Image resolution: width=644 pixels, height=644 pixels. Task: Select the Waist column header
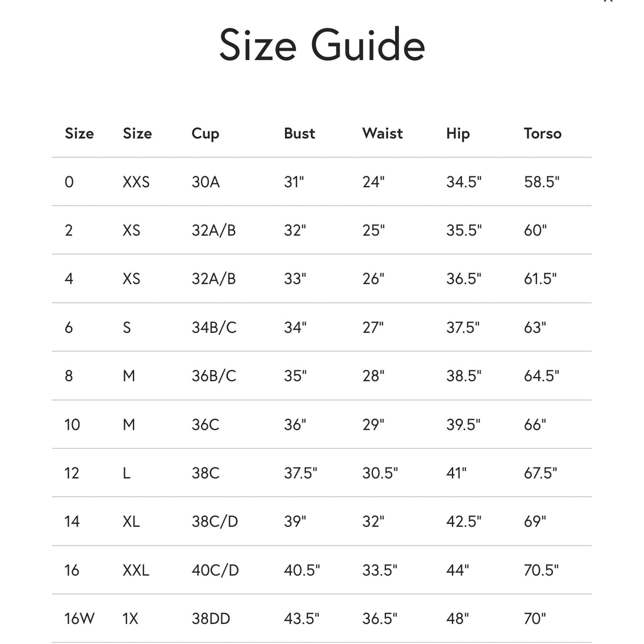click(x=382, y=133)
